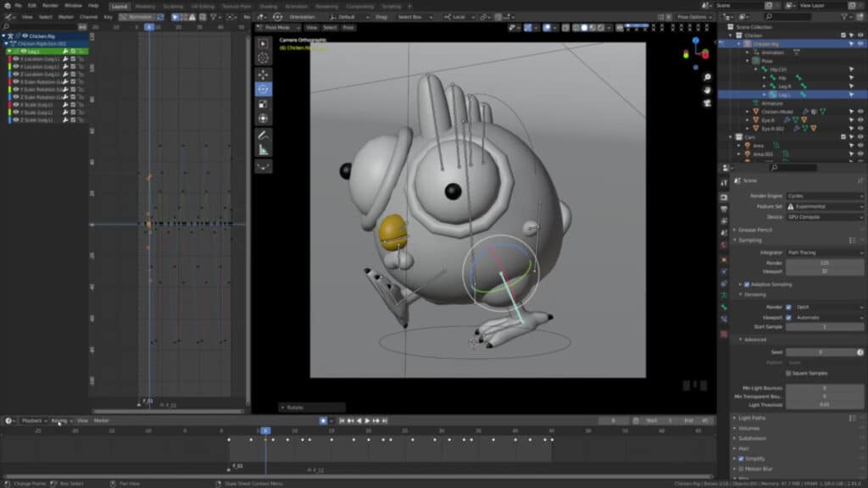Image resolution: width=868 pixels, height=488 pixels.
Task: Collapse the Leg.L bone in the outliner
Action: click(x=764, y=94)
